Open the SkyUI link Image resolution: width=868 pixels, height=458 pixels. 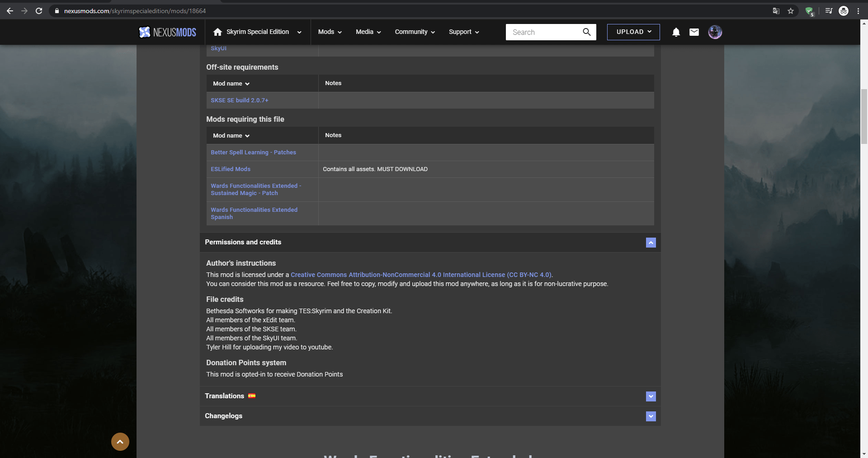coord(218,48)
